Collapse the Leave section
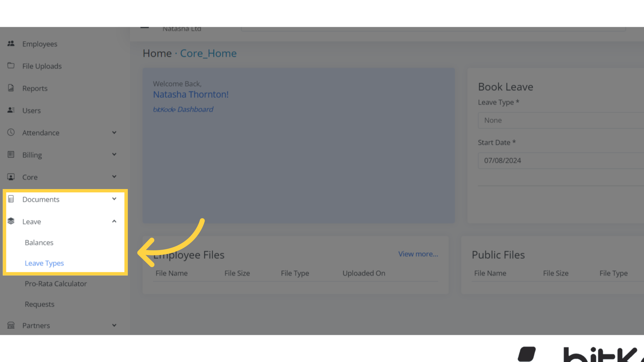Image resolution: width=644 pixels, height=362 pixels. [114, 221]
